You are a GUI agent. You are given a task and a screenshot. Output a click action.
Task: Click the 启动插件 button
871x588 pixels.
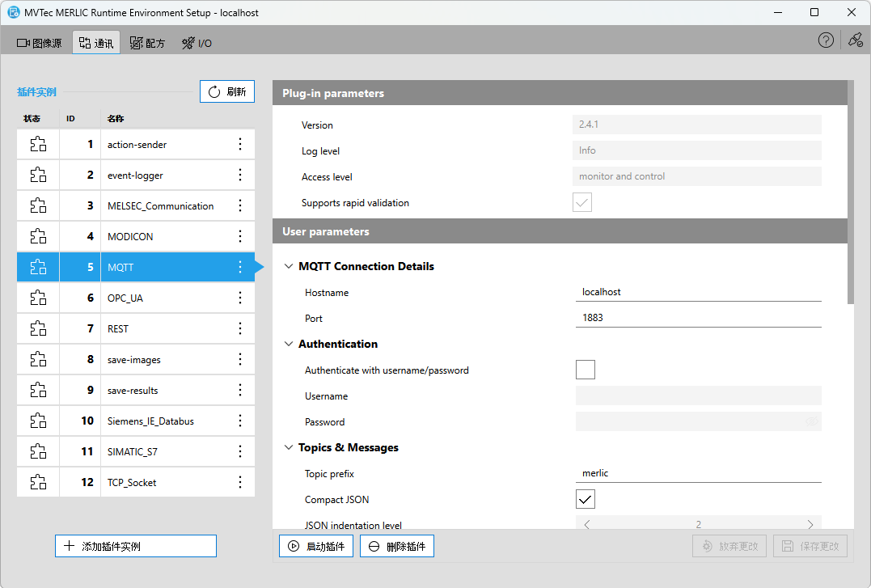click(x=316, y=546)
